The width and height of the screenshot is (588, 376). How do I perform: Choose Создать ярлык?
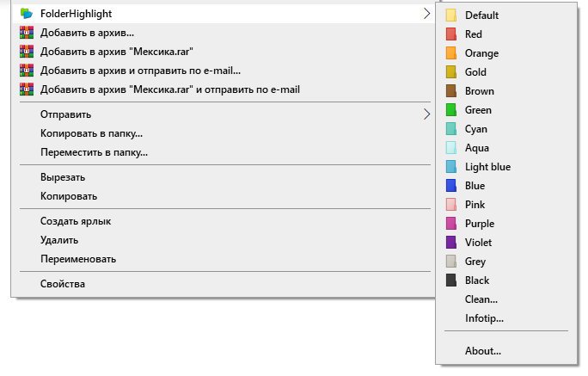tap(224, 221)
